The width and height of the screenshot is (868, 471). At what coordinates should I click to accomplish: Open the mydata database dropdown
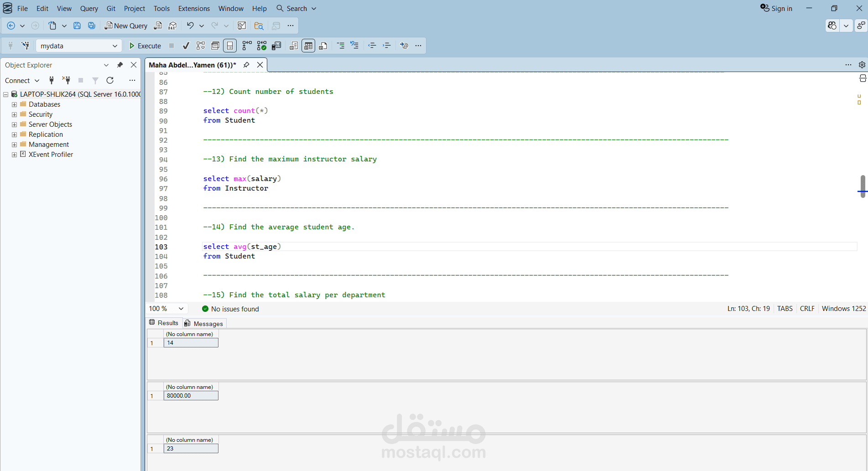coord(115,46)
